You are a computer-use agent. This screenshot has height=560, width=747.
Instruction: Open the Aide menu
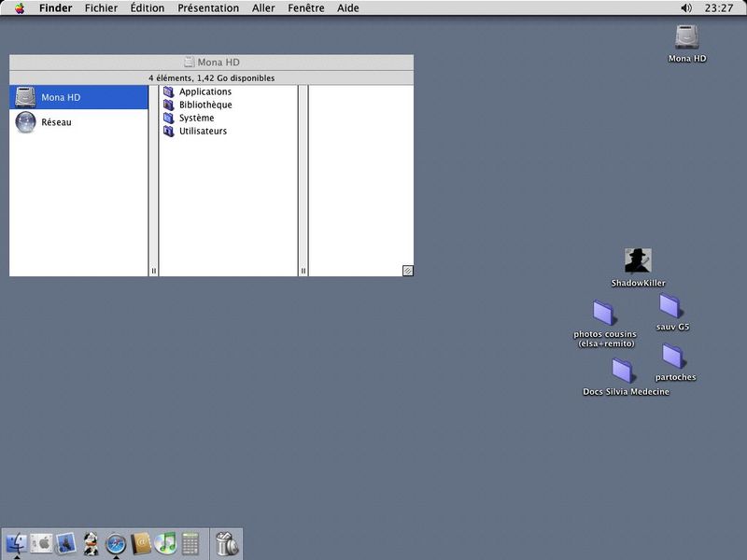[x=347, y=8]
